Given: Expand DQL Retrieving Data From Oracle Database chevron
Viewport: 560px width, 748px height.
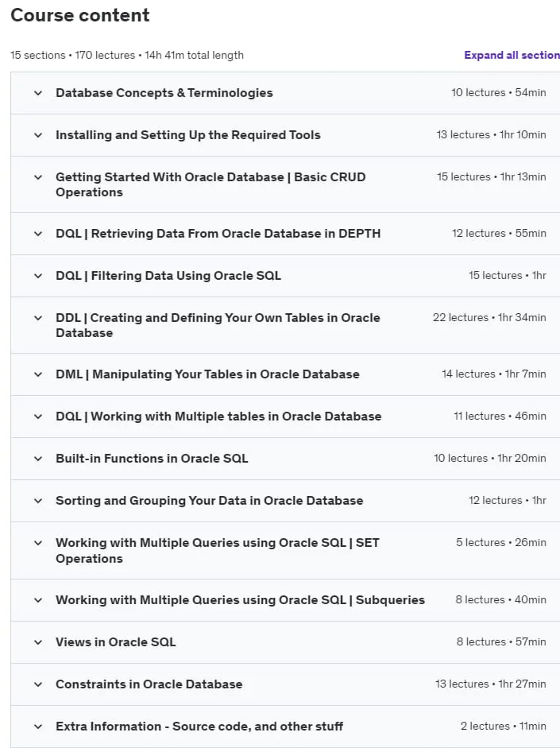Looking at the screenshot, I should [x=38, y=234].
